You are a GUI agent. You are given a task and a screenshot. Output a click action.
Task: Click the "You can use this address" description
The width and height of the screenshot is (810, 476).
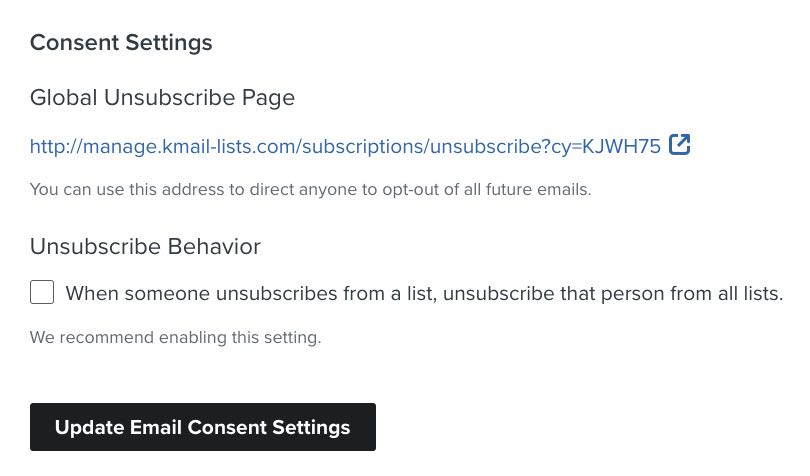310,189
